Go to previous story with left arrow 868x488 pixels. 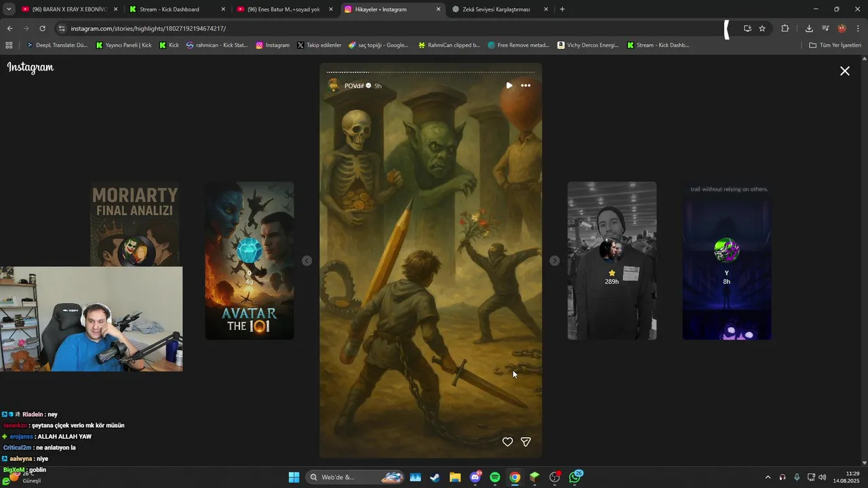[x=307, y=261]
